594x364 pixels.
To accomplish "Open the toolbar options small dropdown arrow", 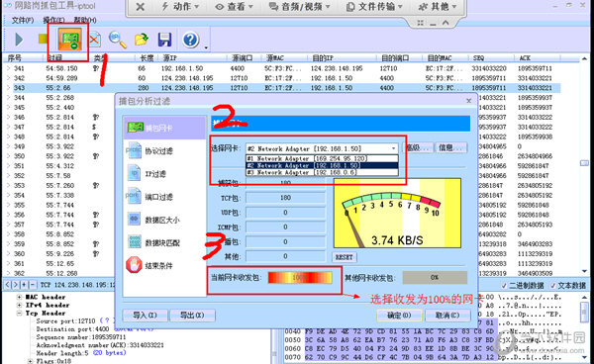I will [x=206, y=47].
